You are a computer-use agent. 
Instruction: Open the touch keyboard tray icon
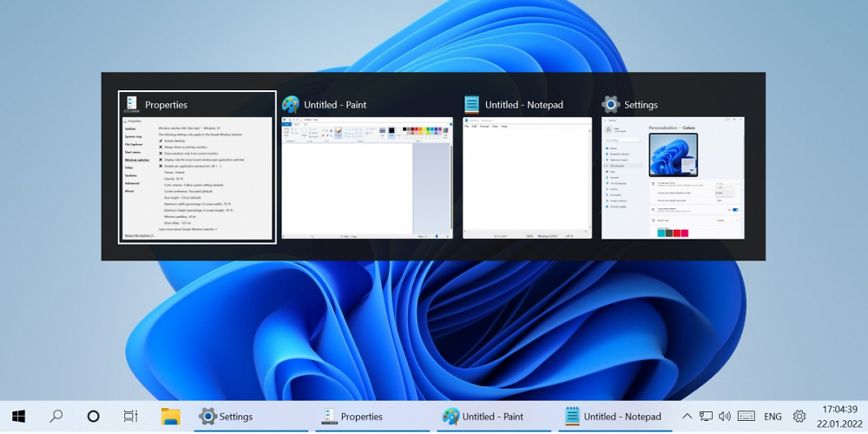pos(746,417)
